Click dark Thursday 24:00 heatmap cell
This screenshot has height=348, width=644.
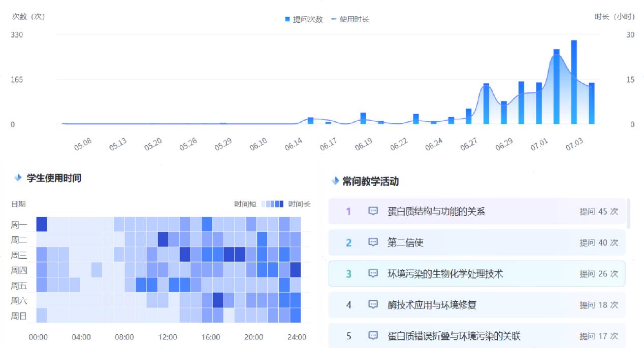296,270
